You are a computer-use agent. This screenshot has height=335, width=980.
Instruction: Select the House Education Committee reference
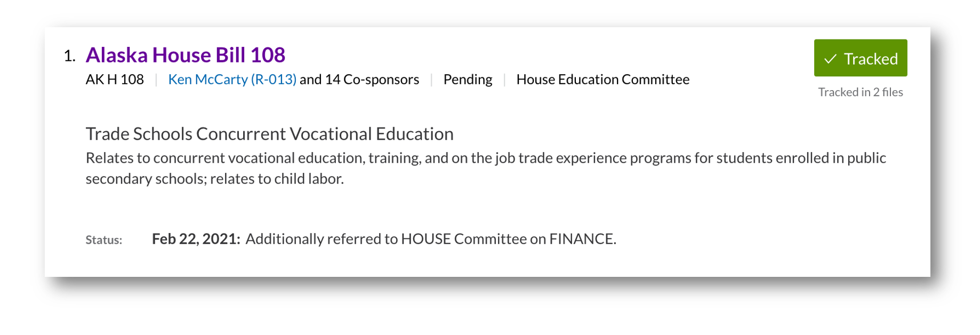point(602,79)
